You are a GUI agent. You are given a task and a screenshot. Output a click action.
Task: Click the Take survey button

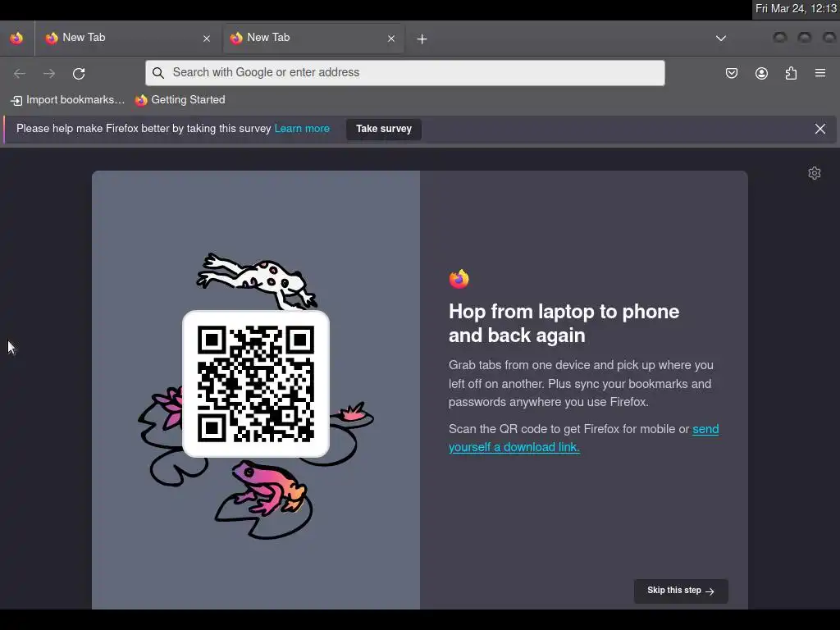(384, 129)
